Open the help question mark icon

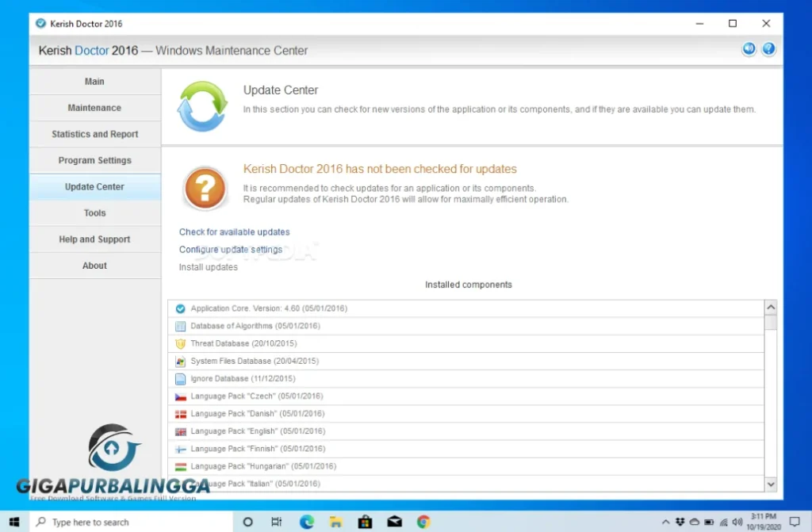[768, 50]
